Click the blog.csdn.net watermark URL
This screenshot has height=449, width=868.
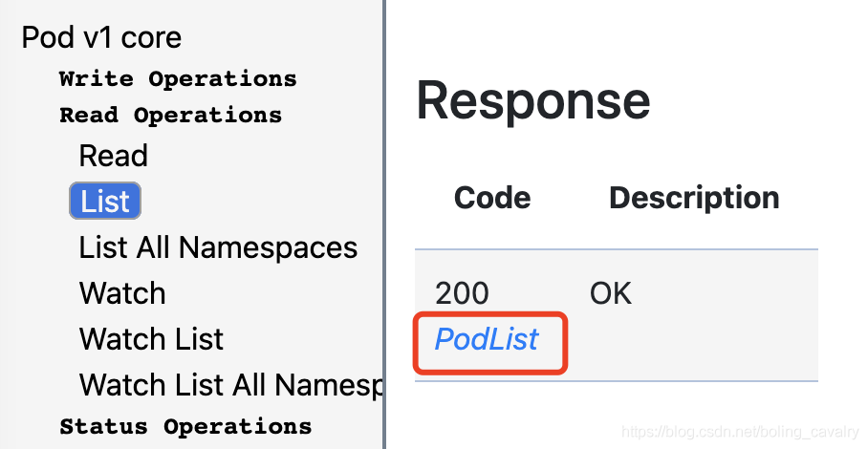click(740, 432)
